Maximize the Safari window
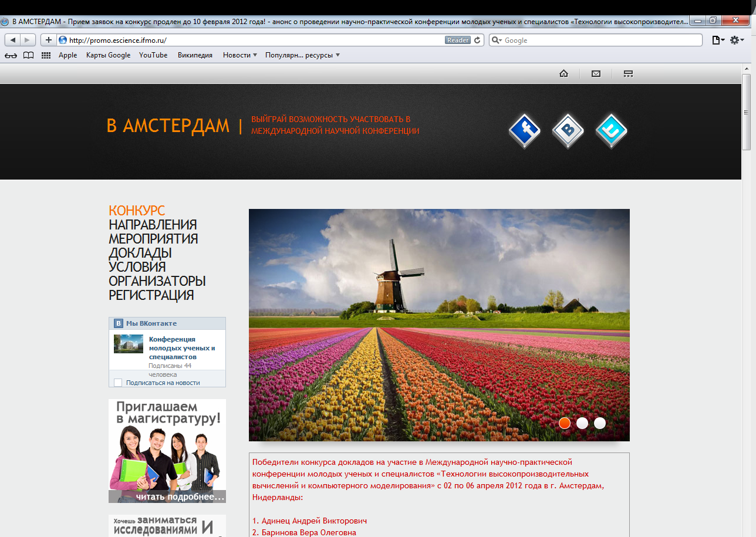756x537 pixels. pos(713,21)
